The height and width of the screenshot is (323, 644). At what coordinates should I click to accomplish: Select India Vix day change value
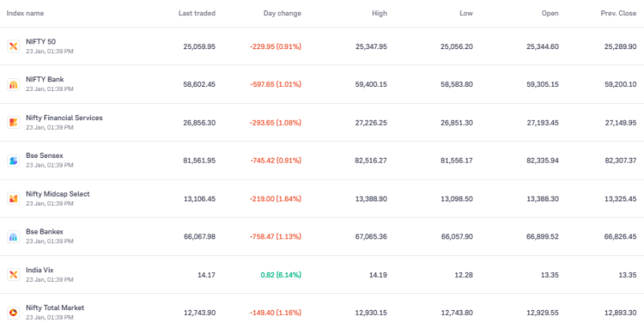pyautogui.click(x=283, y=275)
